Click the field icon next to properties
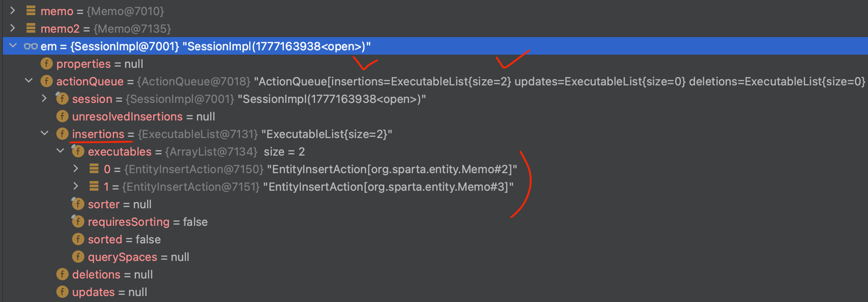Viewport: 868px width, 302px height. coord(46,64)
